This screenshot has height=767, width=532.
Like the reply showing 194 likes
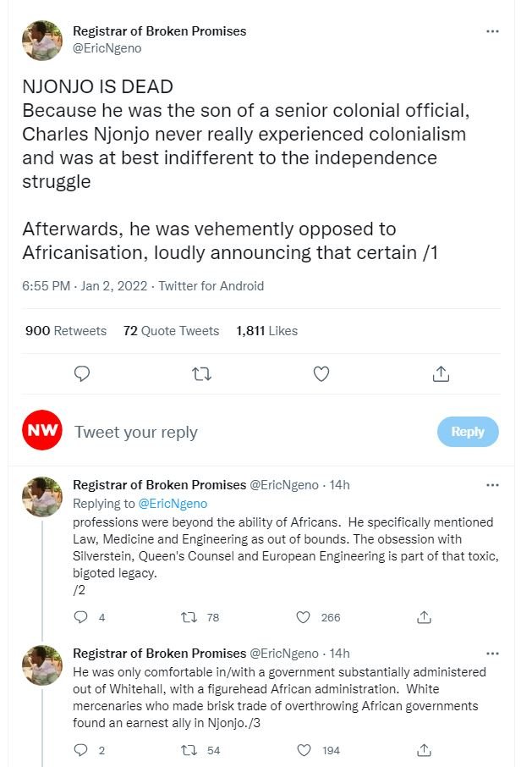point(303,750)
